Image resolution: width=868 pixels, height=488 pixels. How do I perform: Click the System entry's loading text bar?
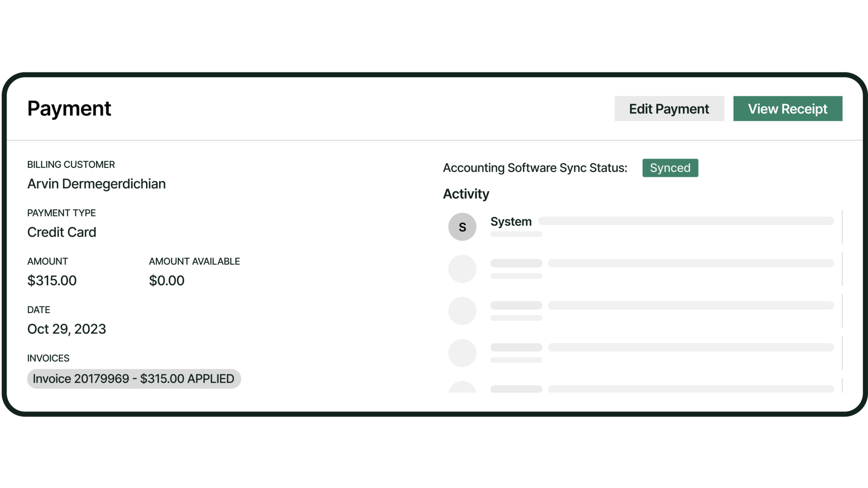coord(686,221)
